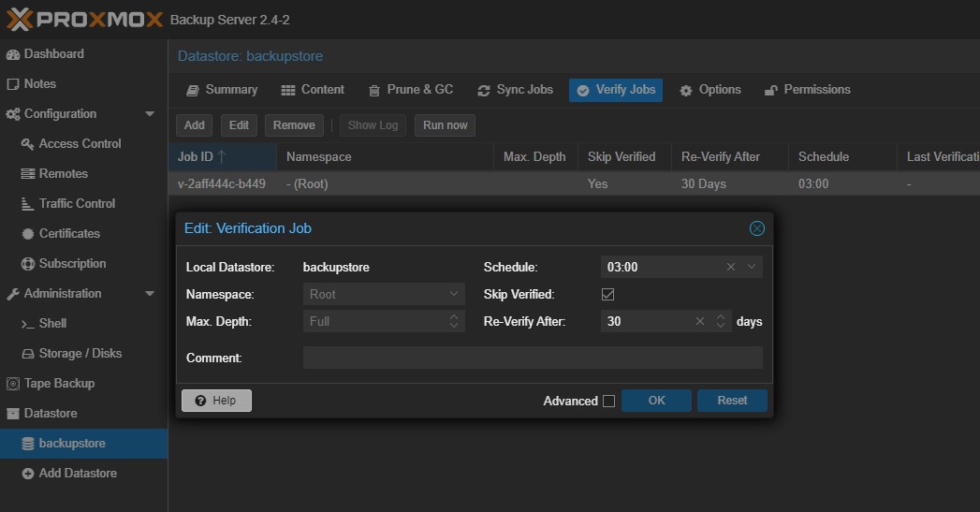Select the Traffic Control chart icon
Image resolution: width=980 pixels, height=512 pixels.
tap(28, 204)
